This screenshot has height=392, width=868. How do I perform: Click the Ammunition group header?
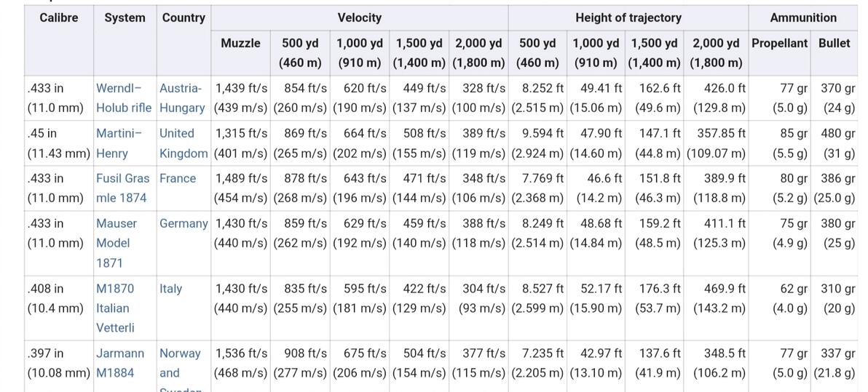click(x=802, y=17)
